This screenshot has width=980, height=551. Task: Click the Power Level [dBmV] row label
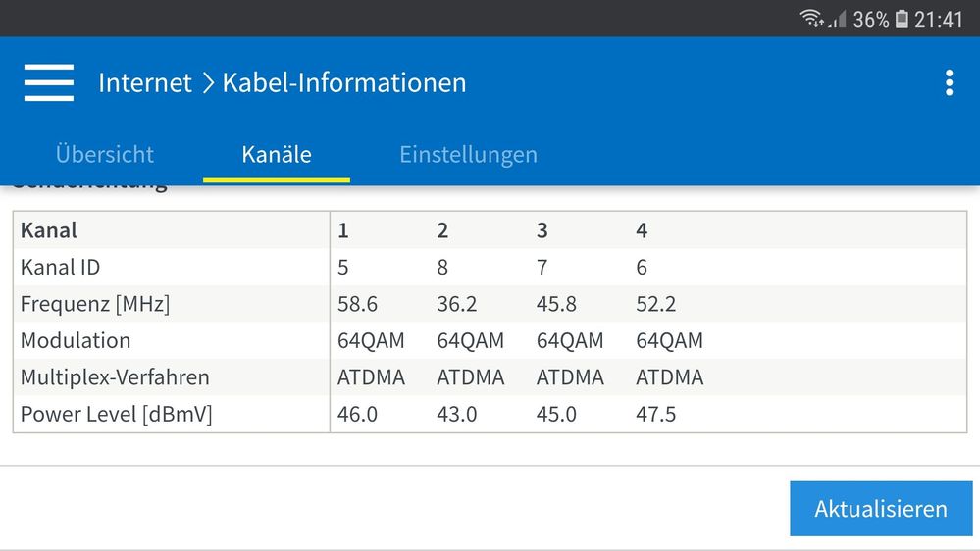pos(116,414)
